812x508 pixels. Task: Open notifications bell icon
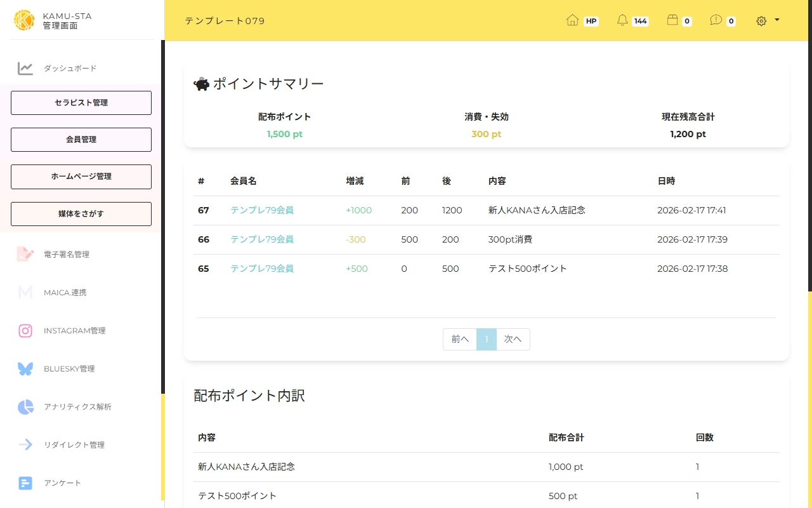click(x=622, y=20)
